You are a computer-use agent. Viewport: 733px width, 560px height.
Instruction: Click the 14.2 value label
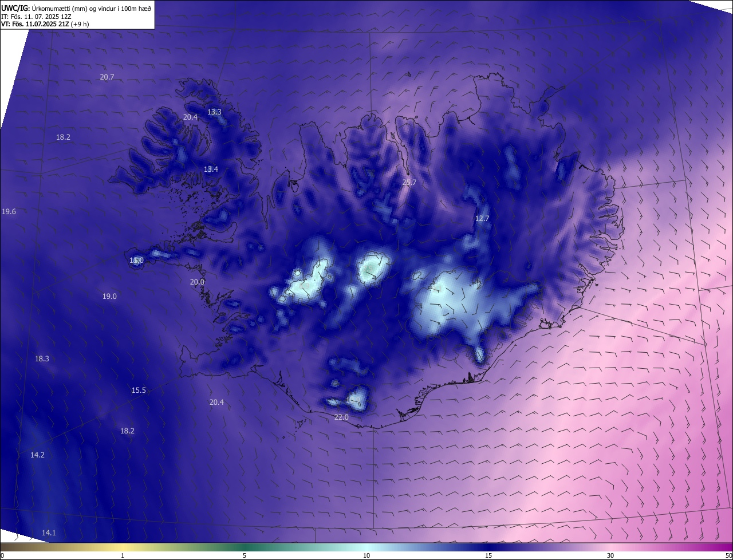pyautogui.click(x=37, y=455)
